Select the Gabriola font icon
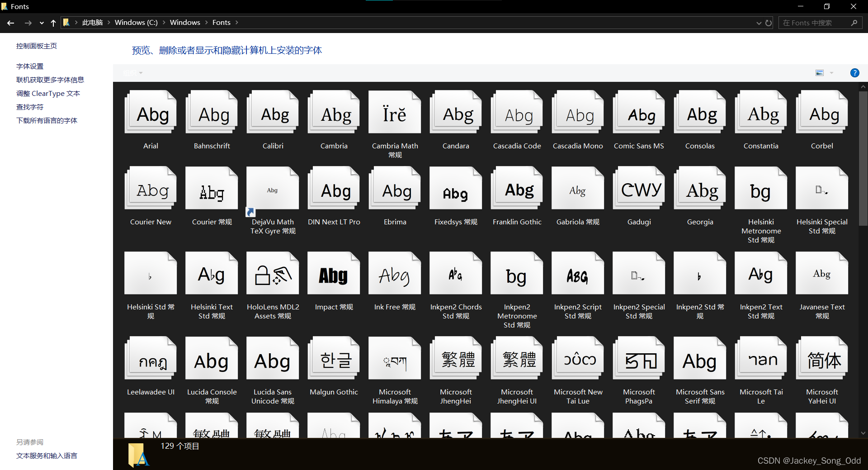Viewport: 868px width, 470px height. point(578,188)
